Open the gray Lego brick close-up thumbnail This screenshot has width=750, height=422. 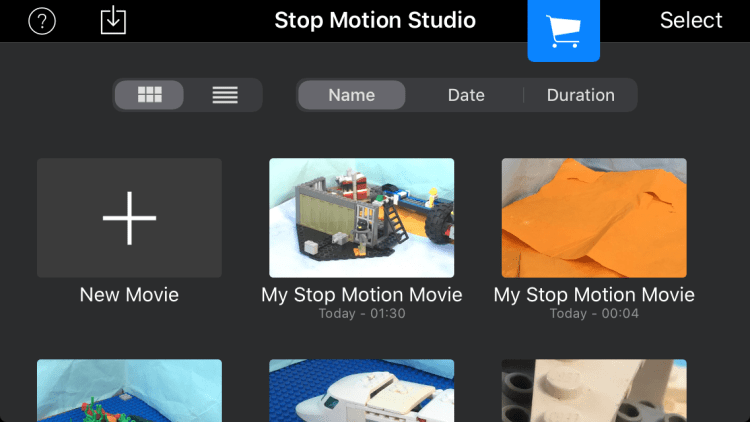point(594,391)
